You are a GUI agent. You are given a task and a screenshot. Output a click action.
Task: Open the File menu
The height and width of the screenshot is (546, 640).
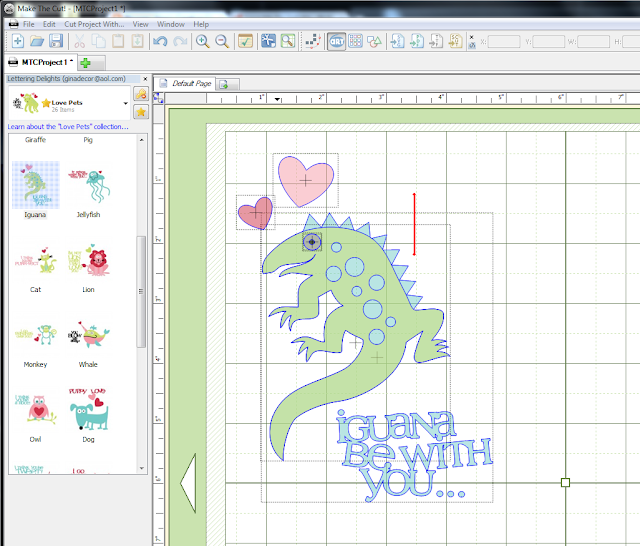coord(29,24)
